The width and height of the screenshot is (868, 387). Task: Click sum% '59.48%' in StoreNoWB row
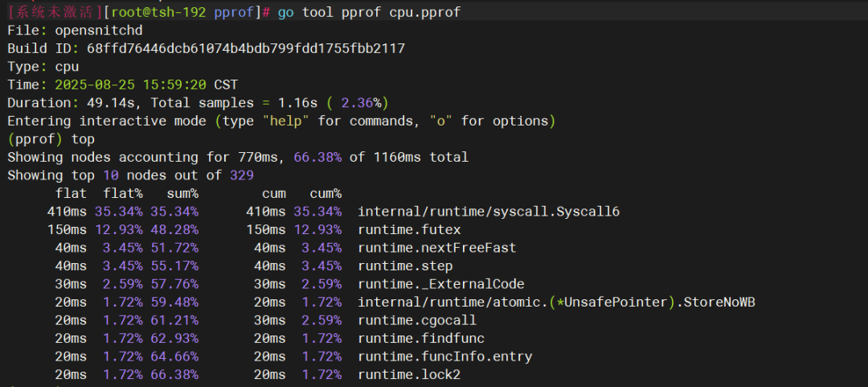pyautogui.click(x=174, y=303)
